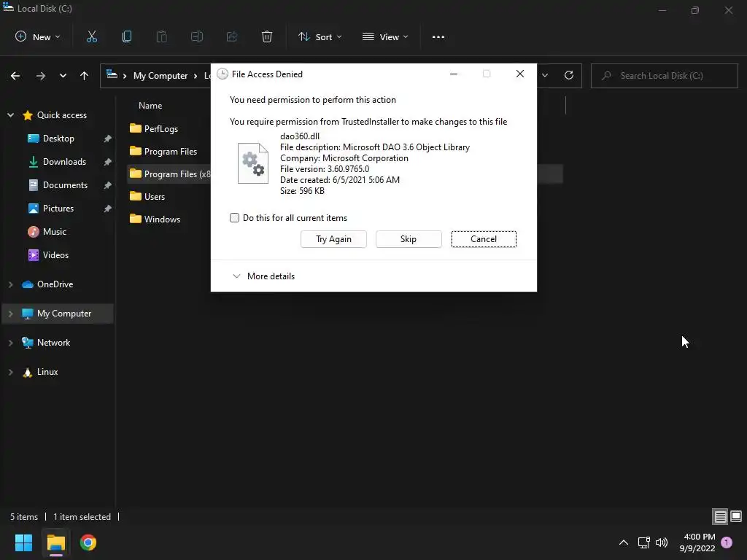Select Downloads in Quick access
The height and width of the screenshot is (560, 747).
pyautogui.click(x=64, y=162)
